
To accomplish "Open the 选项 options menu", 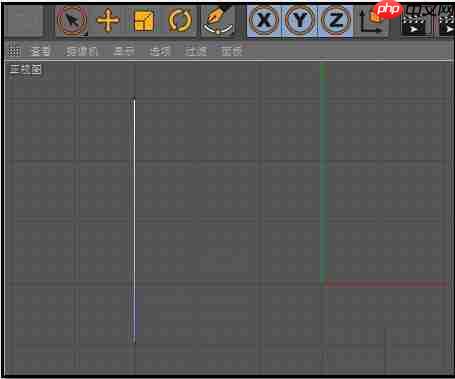I will [160, 51].
